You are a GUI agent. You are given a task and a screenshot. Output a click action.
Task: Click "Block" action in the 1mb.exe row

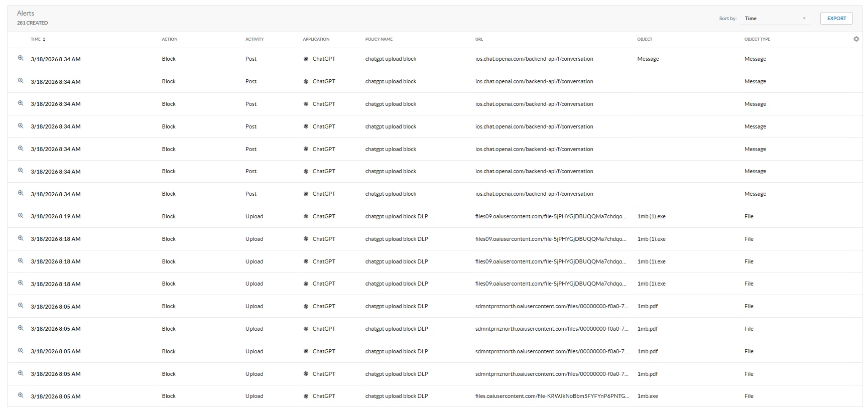pos(169,396)
